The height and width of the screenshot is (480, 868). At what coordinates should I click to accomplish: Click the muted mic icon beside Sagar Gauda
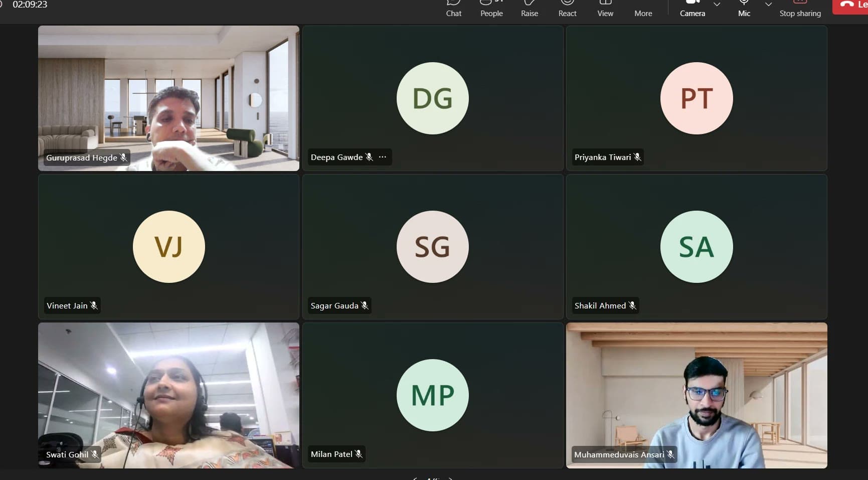click(365, 305)
